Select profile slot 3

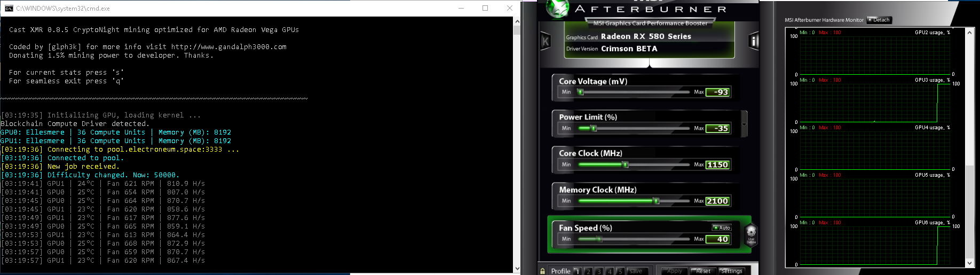(x=599, y=271)
